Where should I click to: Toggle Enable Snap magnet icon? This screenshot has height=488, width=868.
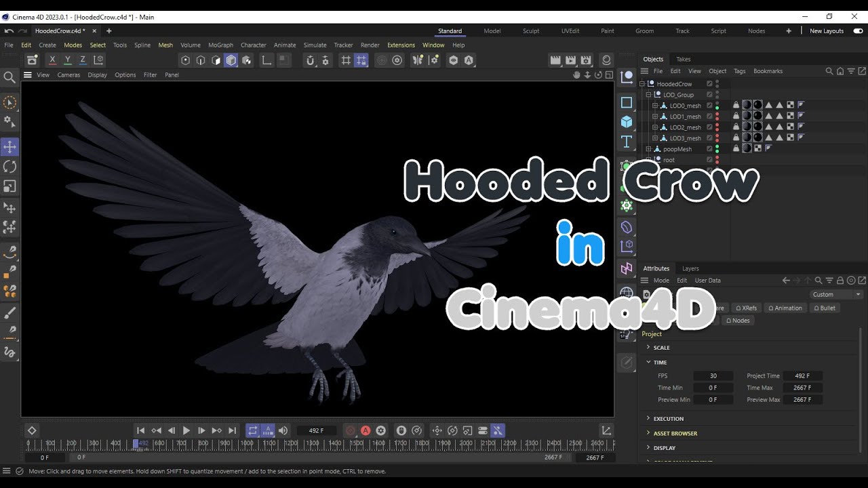pos(311,60)
